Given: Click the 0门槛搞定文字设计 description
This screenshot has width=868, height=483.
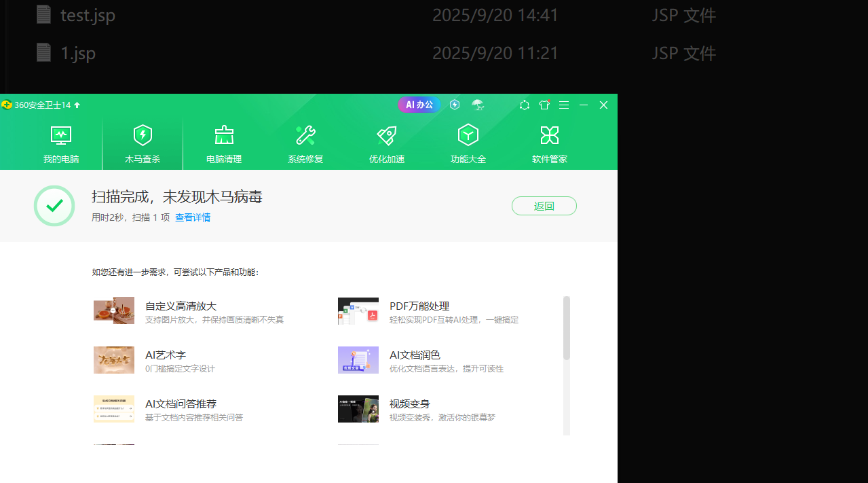Looking at the screenshot, I should coord(180,369).
